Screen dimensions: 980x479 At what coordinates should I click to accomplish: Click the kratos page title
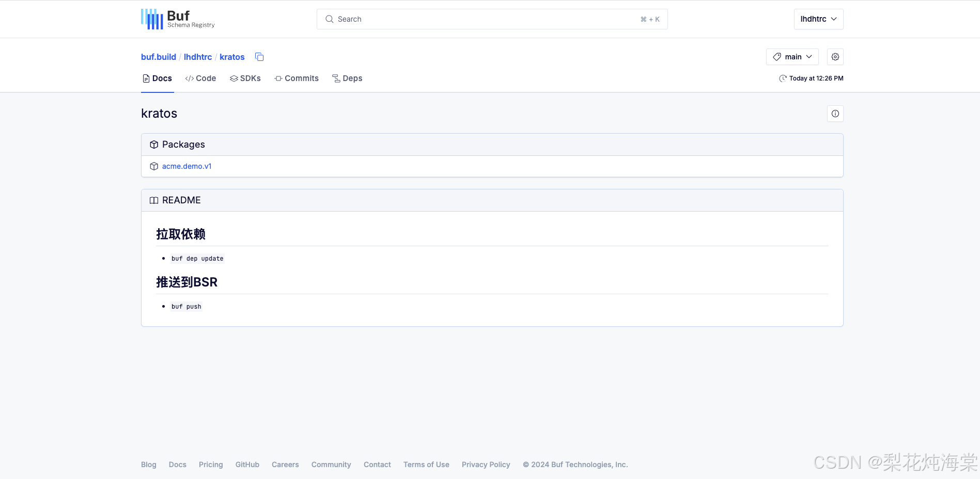159,114
